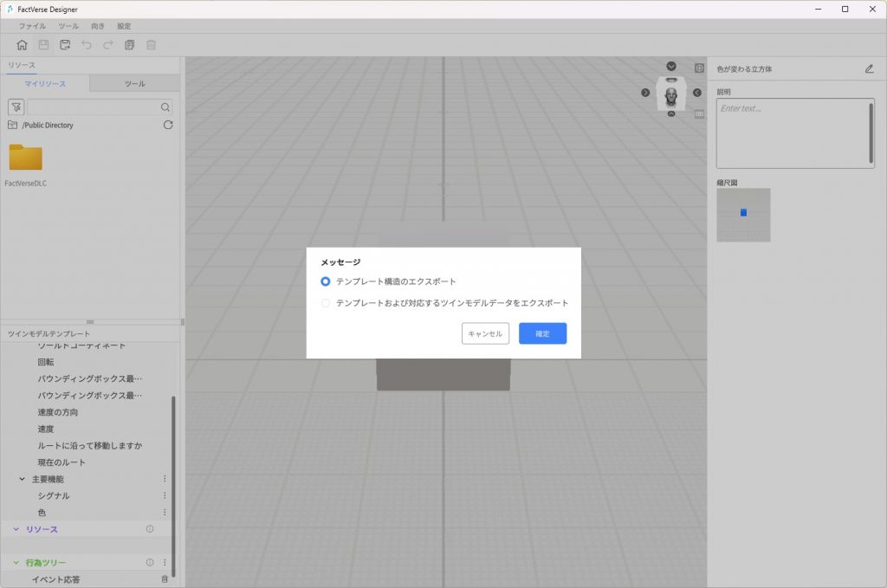This screenshot has width=887, height=588.
Task: Click the Home icon in the toolbar
Action: coord(23,45)
